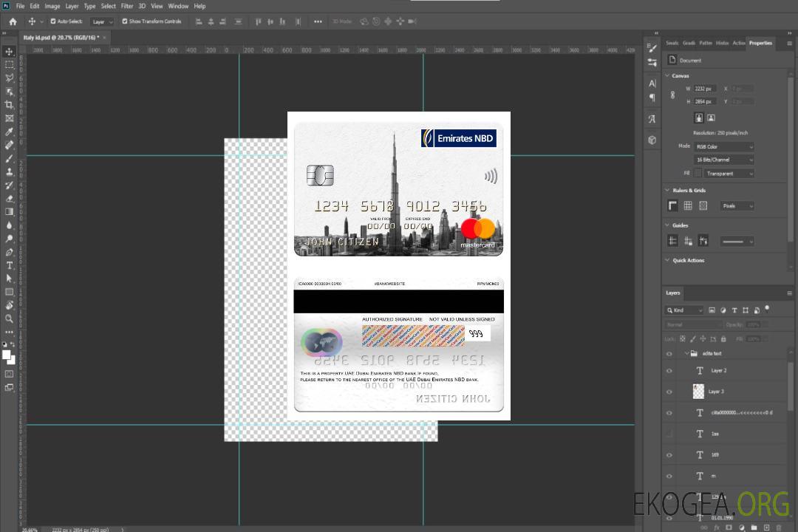Click the foreground color swatch
The image size is (798, 532).
point(7,355)
